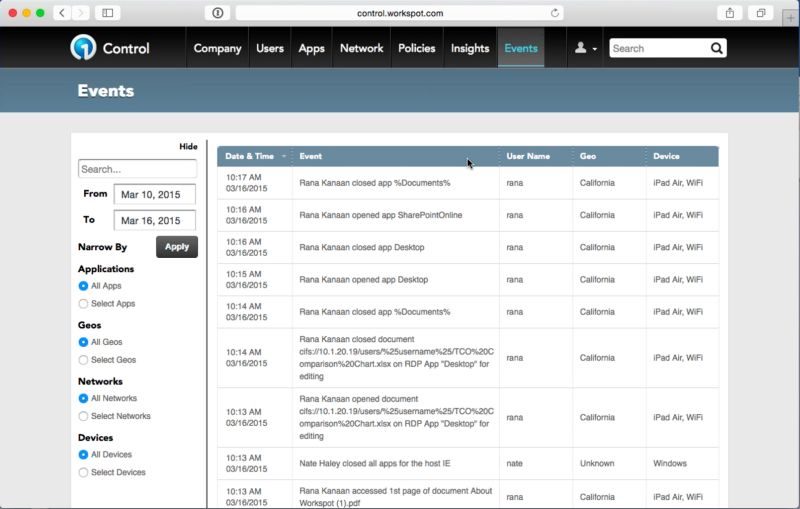Click "Rana Kanaan opened app Desktop"
The image size is (800, 509).
click(x=363, y=279)
